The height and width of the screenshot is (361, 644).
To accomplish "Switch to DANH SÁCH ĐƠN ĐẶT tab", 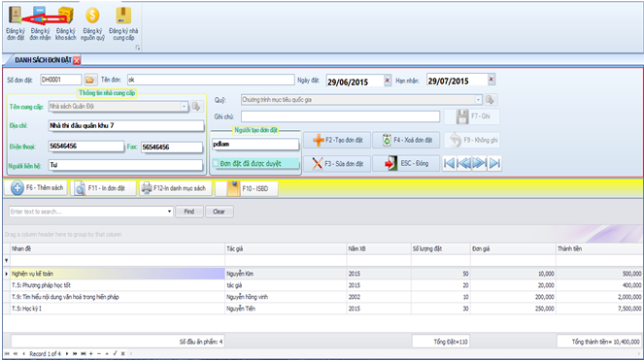I will tap(43, 60).
